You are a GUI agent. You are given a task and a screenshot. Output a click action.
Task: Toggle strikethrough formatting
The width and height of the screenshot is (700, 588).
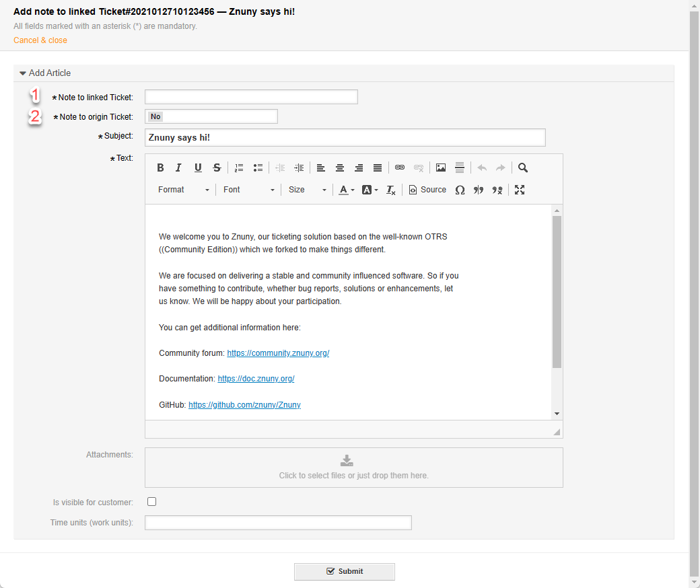point(217,168)
